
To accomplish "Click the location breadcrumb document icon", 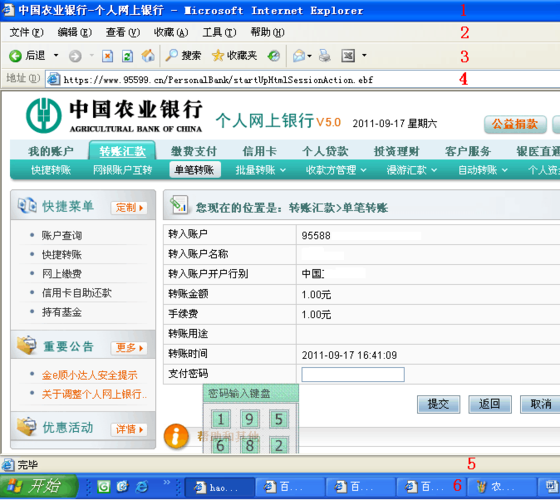I will pyautogui.click(x=179, y=205).
